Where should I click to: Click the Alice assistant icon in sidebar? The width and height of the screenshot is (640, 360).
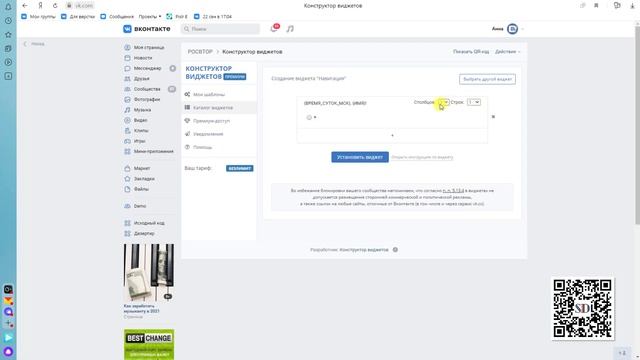pyautogui.click(x=8, y=351)
